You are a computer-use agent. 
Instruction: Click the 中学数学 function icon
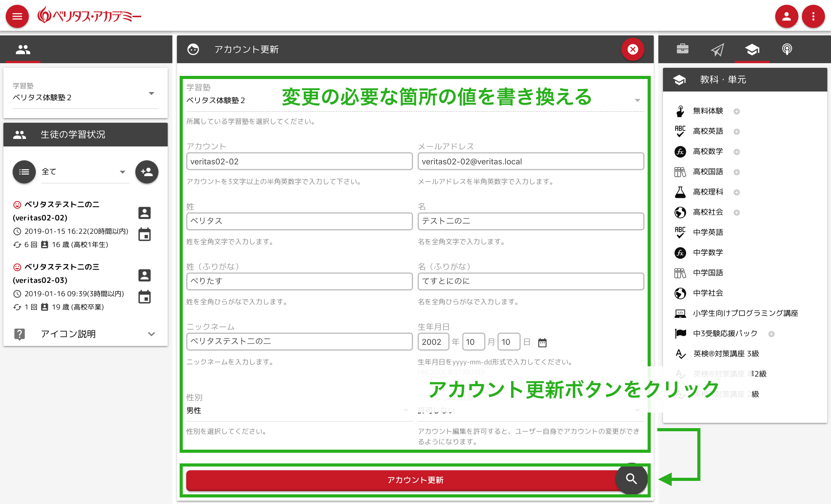pyautogui.click(x=680, y=253)
